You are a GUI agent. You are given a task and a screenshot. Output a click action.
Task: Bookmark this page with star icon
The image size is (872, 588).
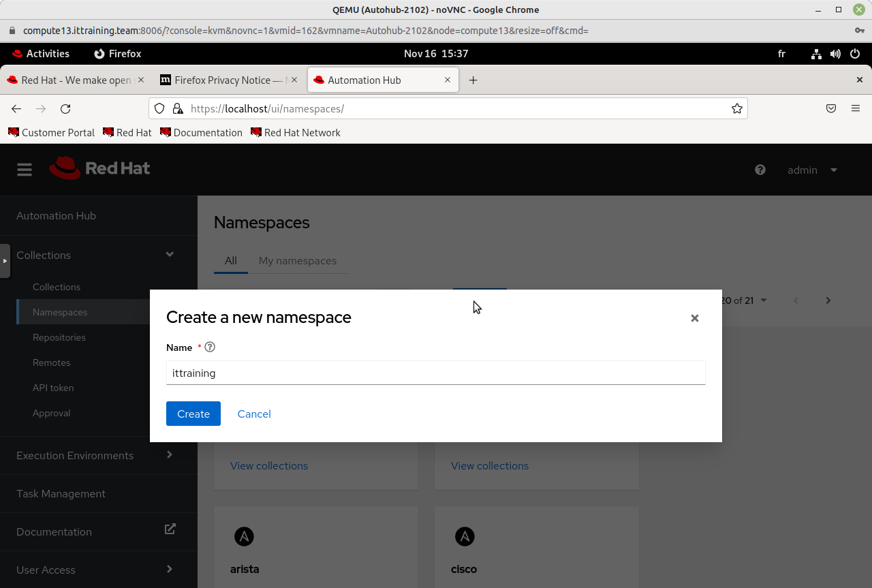click(737, 108)
